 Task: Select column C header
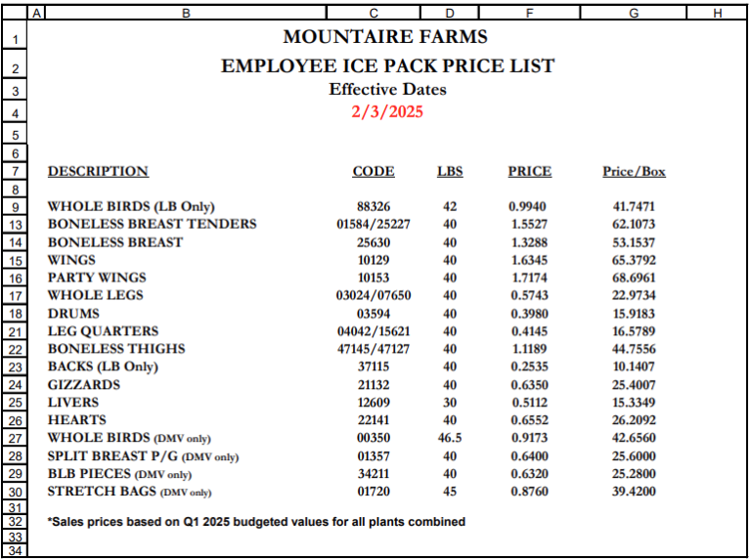pyautogui.click(x=373, y=12)
